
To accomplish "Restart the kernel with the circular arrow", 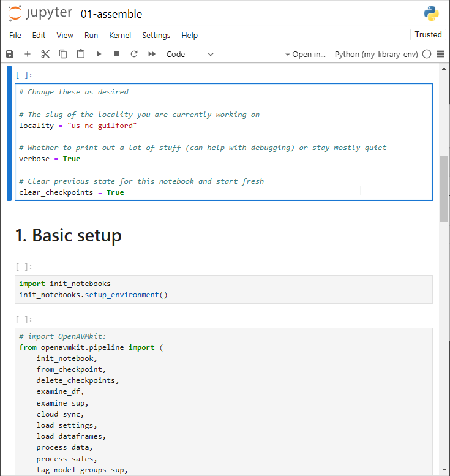I will pyautogui.click(x=134, y=54).
